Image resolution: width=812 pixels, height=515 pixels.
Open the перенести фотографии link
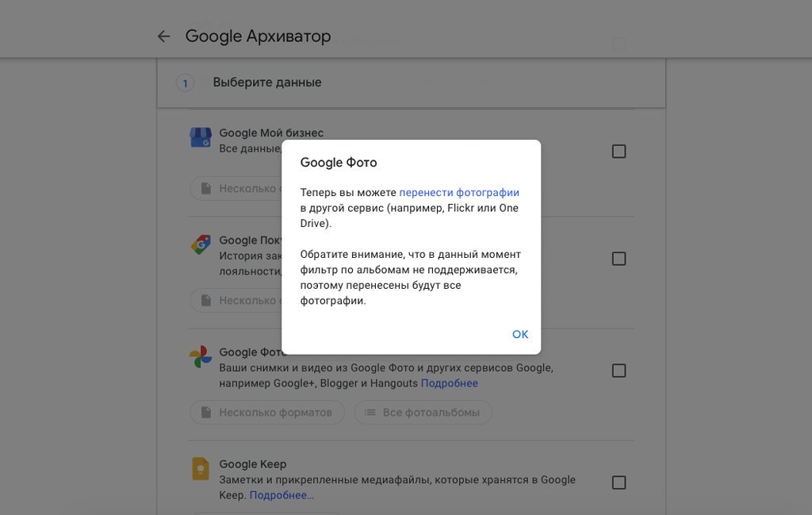coord(459,192)
